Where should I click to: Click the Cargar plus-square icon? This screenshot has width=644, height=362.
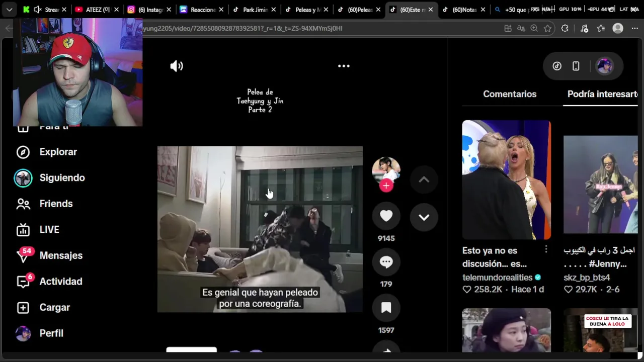pyautogui.click(x=23, y=307)
